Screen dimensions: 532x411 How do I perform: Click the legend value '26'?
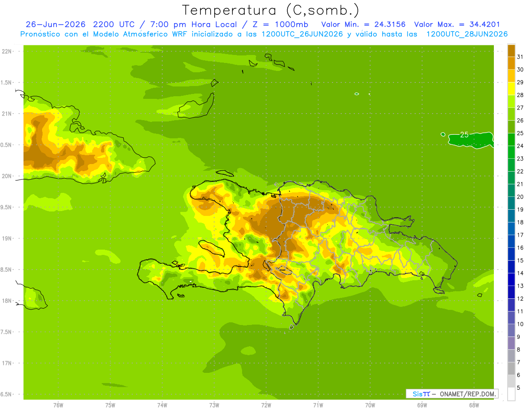520,121
